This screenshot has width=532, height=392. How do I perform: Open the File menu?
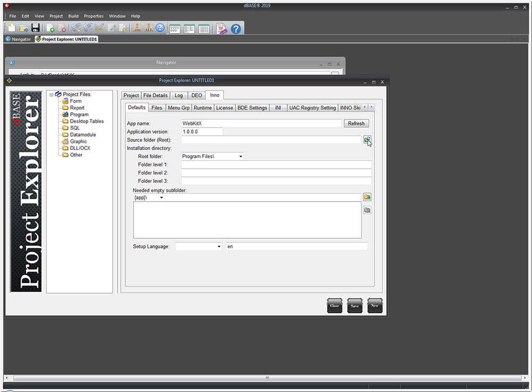tap(13, 16)
